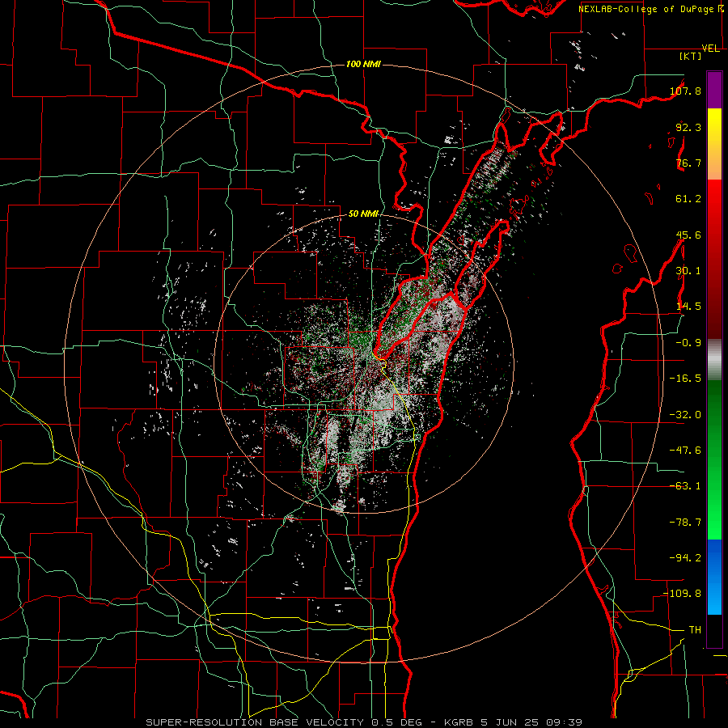Click the 107.8 velocity scale value
This screenshot has width=728, height=728.
tap(685, 91)
